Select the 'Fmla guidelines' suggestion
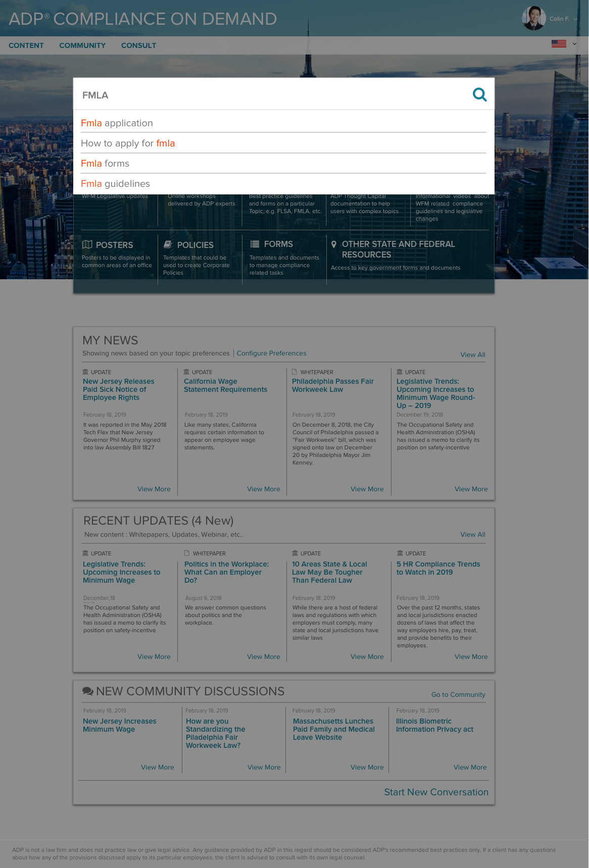 click(283, 184)
